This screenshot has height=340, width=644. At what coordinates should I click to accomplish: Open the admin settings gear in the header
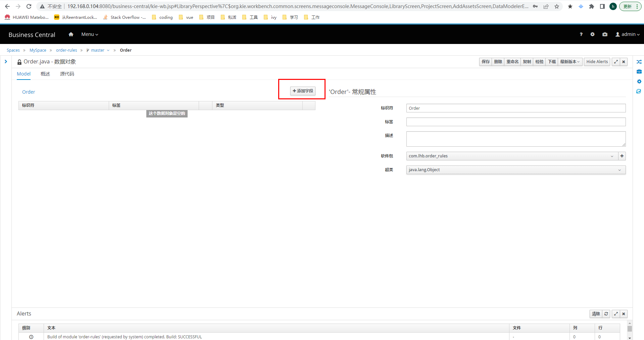point(592,34)
